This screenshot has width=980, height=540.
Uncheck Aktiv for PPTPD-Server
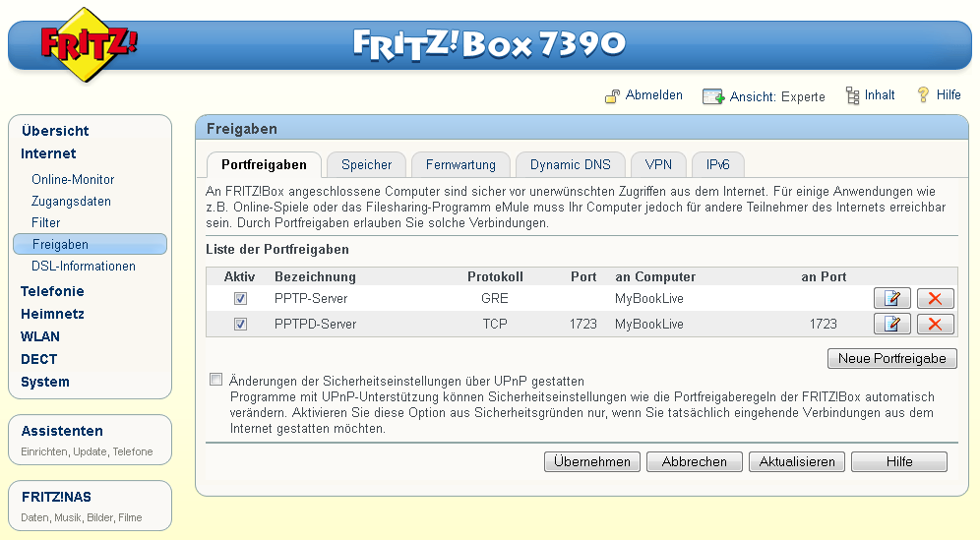coord(241,325)
